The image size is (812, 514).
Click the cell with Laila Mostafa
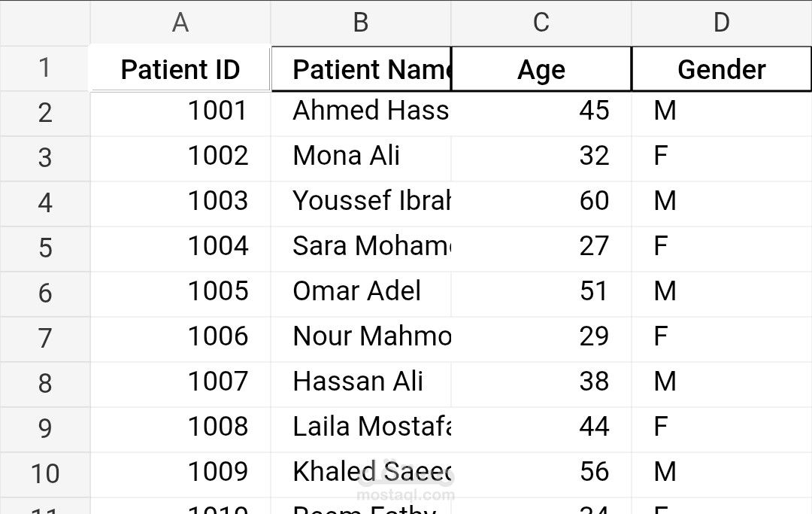tap(360, 427)
